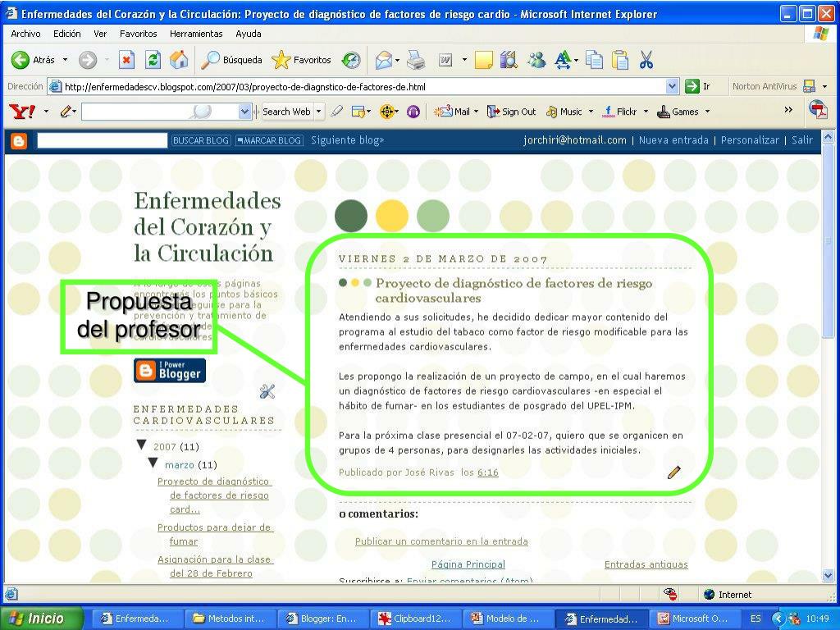Viewport: 840px width, 630px height.
Task: Open the Página Principal link
Action: tap(468, 564)
